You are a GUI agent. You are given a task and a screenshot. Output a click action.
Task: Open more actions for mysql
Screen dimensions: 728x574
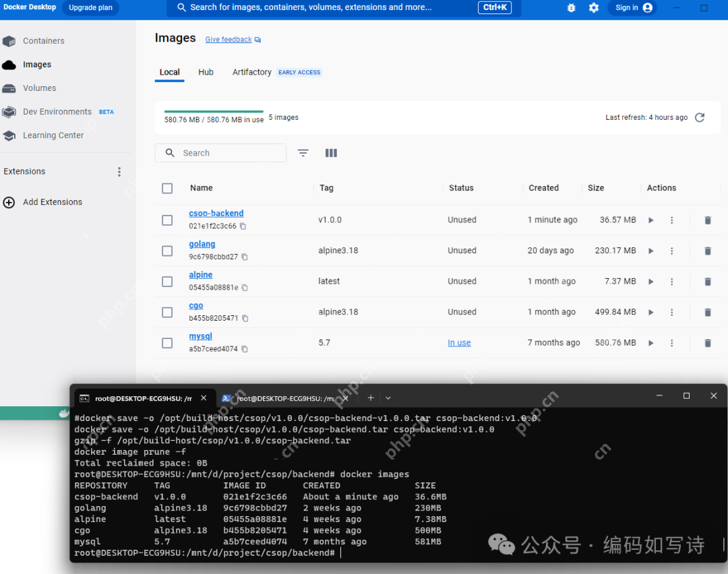coord(672,343)
